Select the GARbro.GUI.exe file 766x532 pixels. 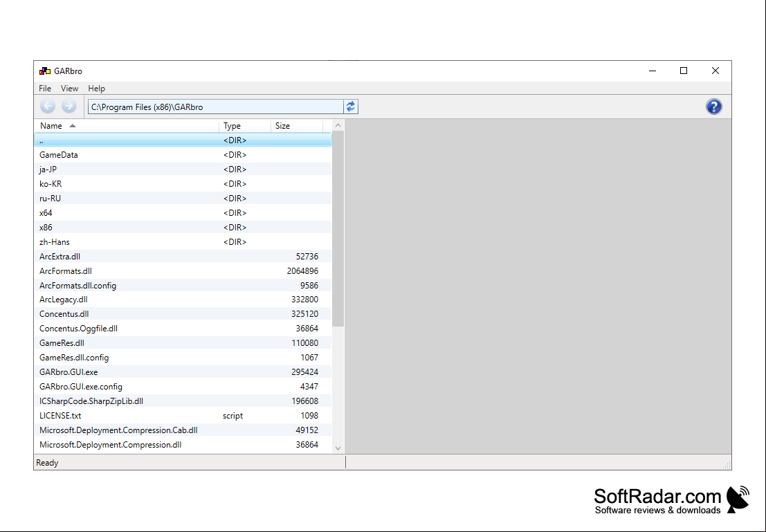pyautogui.click(x=183, y=372)
